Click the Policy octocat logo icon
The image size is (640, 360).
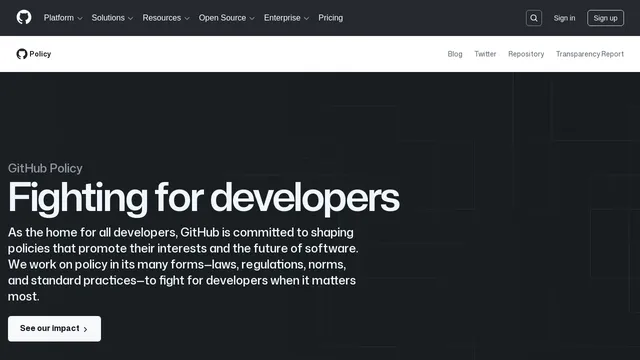(x=22, y=54)
